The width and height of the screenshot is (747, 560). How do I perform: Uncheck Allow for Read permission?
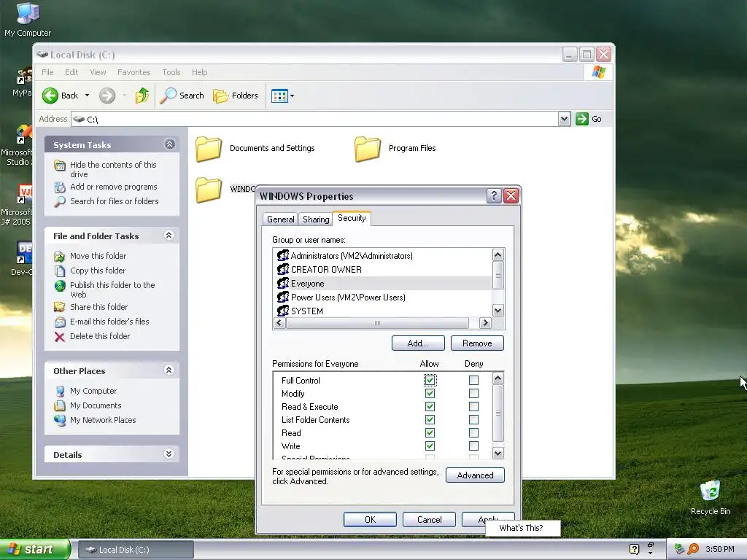(430, 433)
